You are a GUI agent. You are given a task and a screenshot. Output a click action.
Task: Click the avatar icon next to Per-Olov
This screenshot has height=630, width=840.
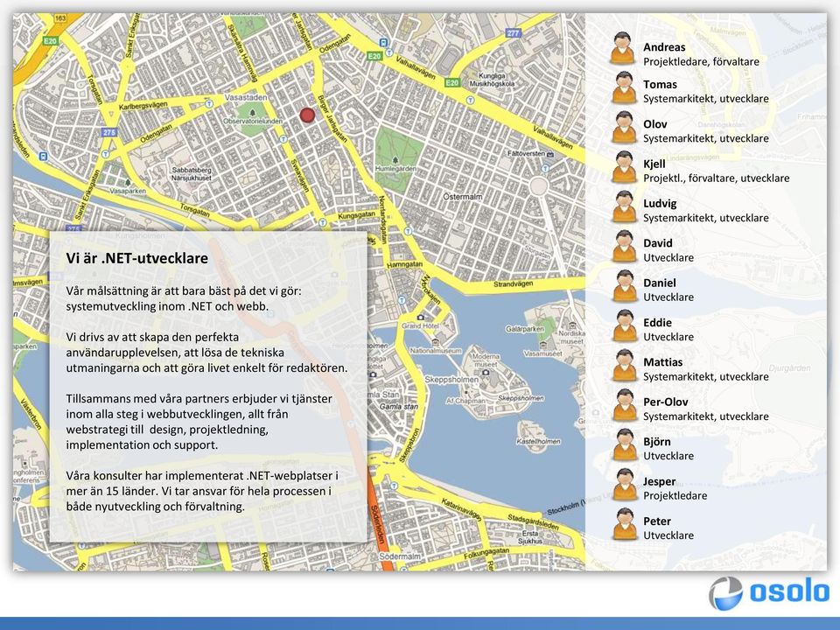point(624,405)
